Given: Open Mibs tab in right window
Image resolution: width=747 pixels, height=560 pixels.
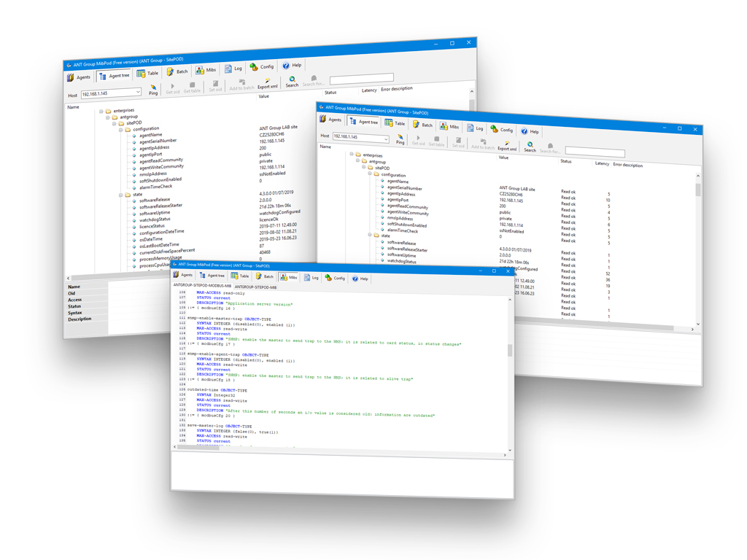Looking at the screenshot, I should click(449, 126).
